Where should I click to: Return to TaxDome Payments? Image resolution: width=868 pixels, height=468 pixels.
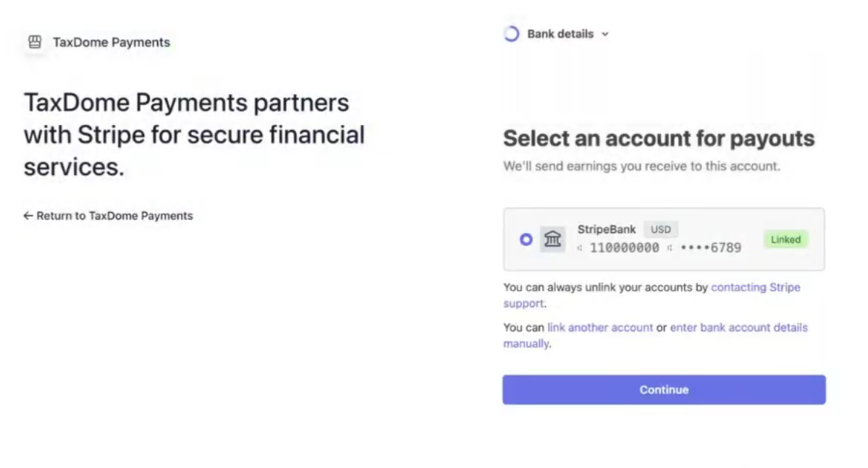click(114, 216)
